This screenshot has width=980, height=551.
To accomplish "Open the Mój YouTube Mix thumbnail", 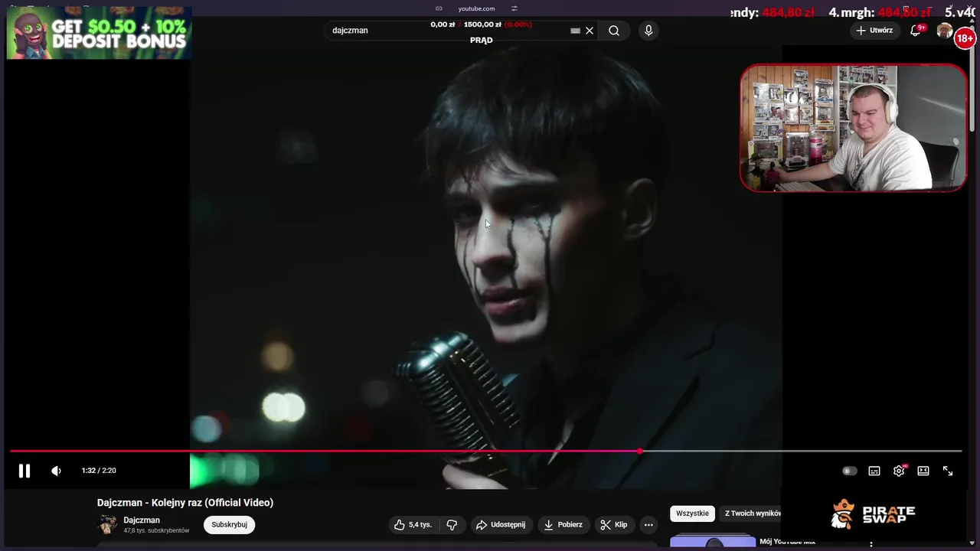I will click(713, 542).
